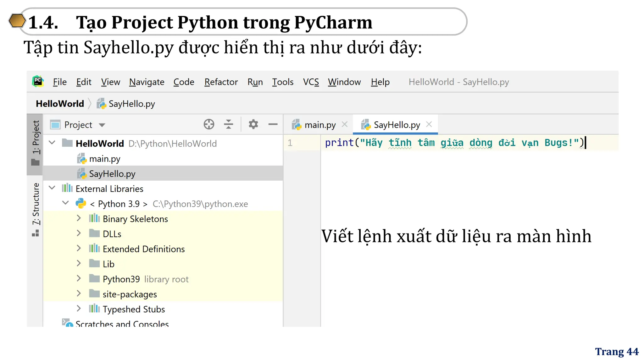Click the Python file icon beside SayHello.py in tree

point(82,173)
